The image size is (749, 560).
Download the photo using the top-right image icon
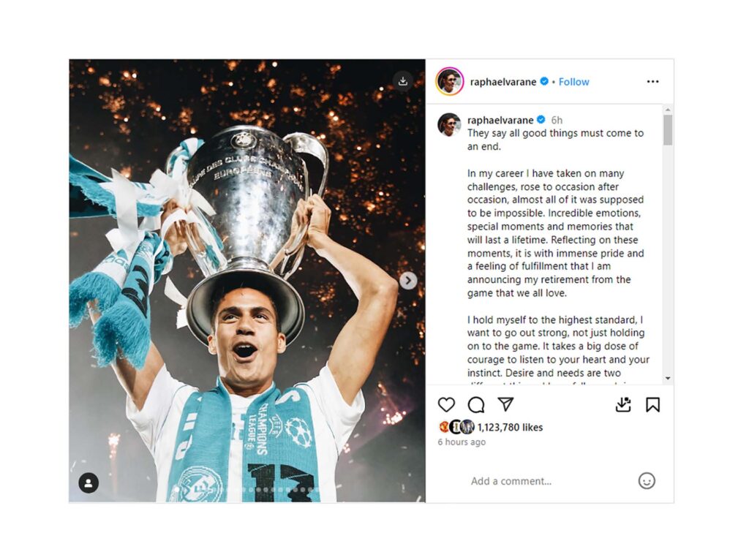click(x=402, y=80)
